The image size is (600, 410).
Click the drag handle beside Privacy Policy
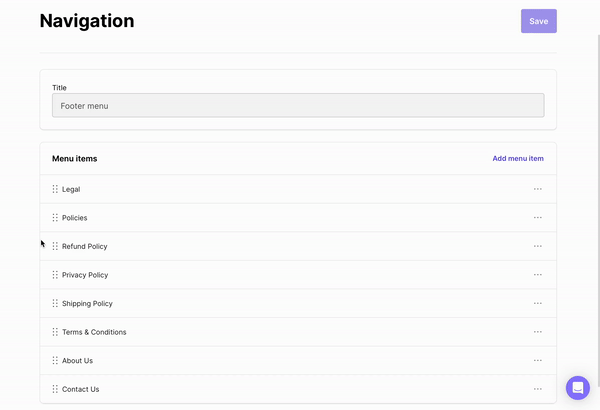click(x=55, y=275)
